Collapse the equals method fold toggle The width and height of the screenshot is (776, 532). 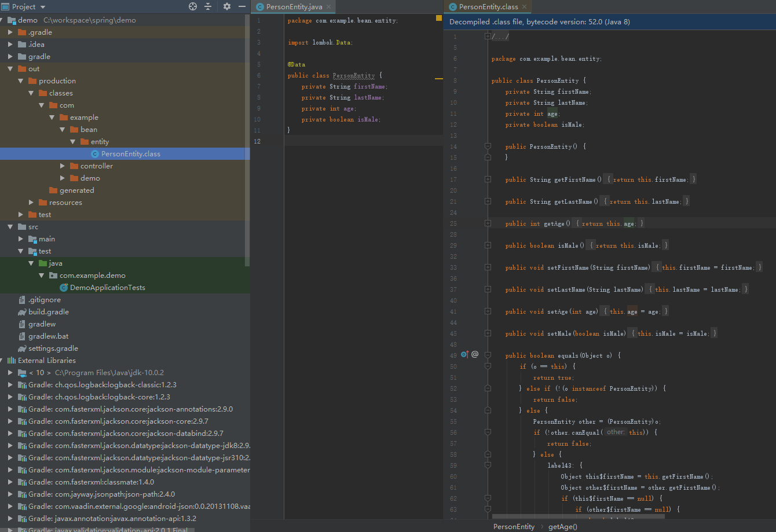(488, 355)
